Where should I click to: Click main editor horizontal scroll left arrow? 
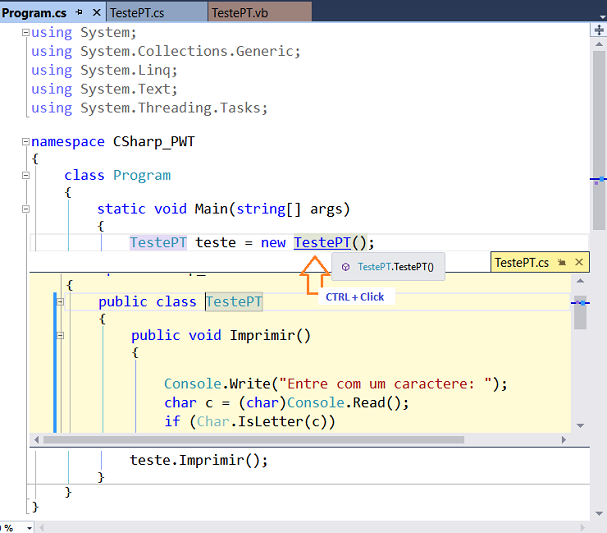pyautogui.click(x=41, y=528)
